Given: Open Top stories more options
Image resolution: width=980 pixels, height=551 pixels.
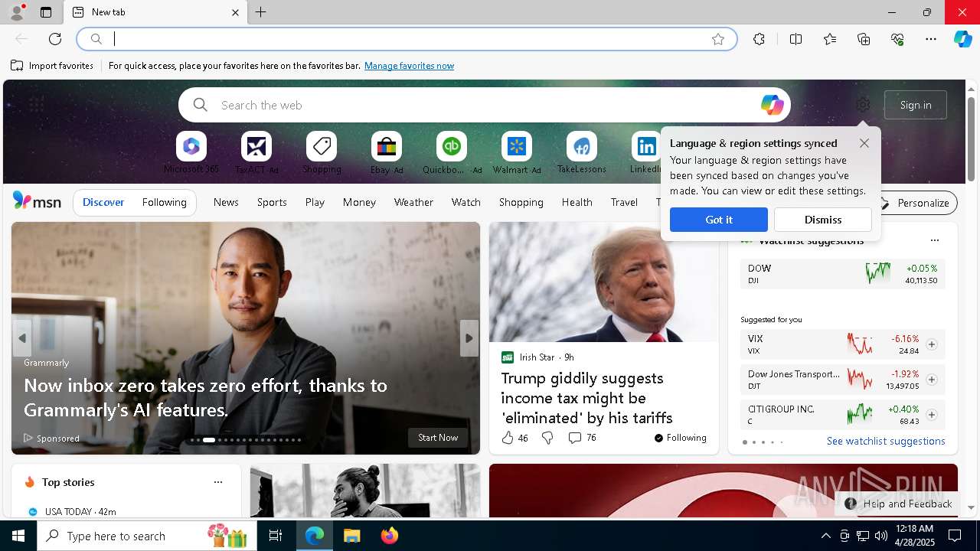Looking at the screenshot, I should [x=218, y=482].
